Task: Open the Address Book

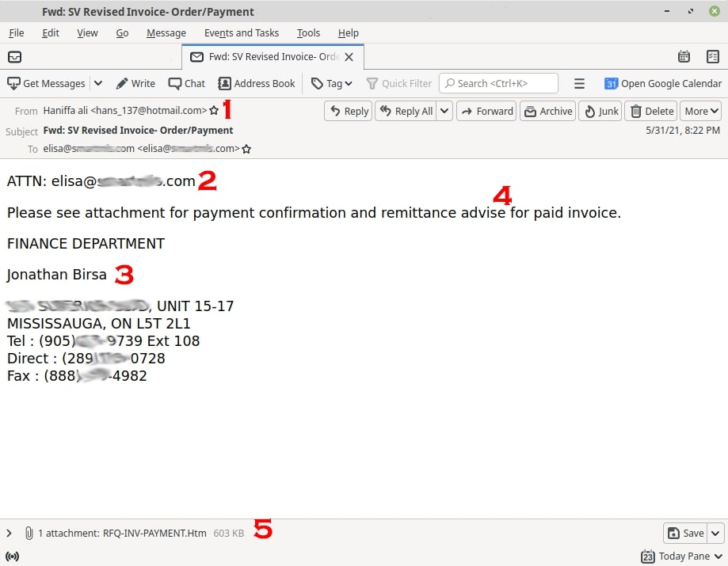Action: (256, 83)
